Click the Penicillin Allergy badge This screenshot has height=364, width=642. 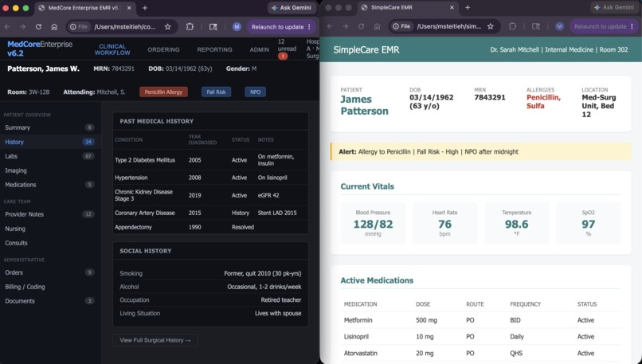(163, 92)
